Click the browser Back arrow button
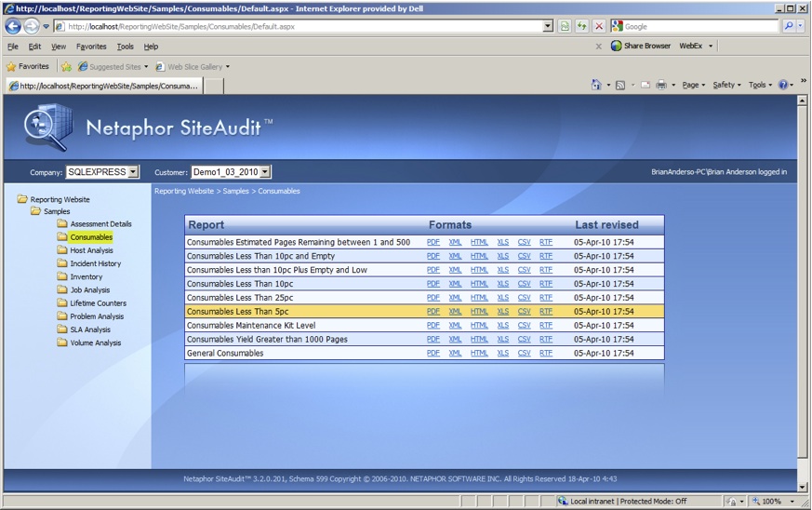The image size is (812, 510). 13,26
